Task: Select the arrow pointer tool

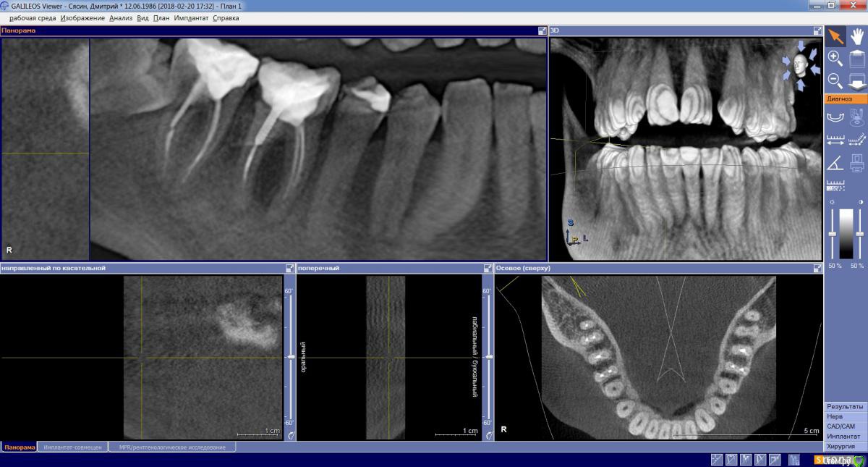Action: [835, 36]
